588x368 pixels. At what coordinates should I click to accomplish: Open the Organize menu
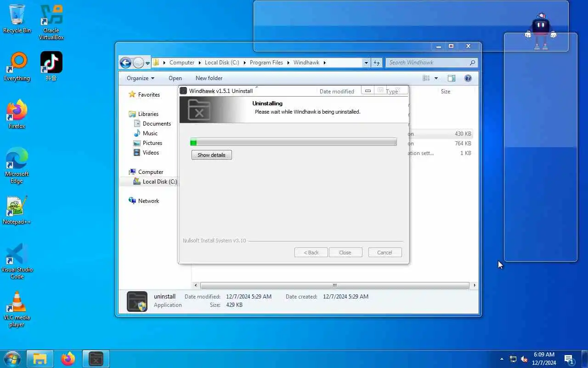[141, 78]
